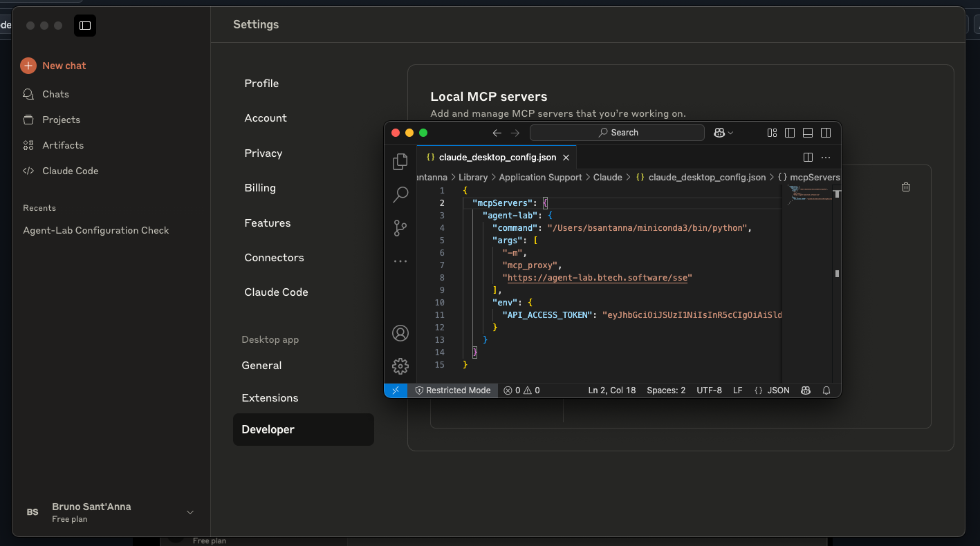Open Manage gear in VS Code activity bar

click(400, 366)
